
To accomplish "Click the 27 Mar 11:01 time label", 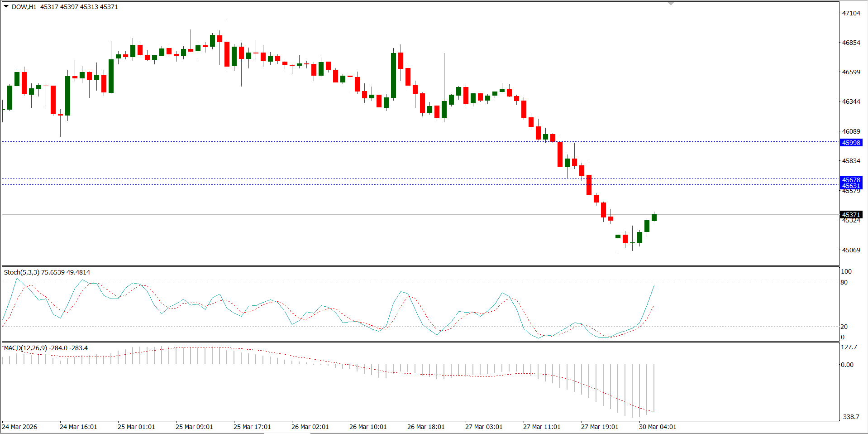I will (542, 427).
